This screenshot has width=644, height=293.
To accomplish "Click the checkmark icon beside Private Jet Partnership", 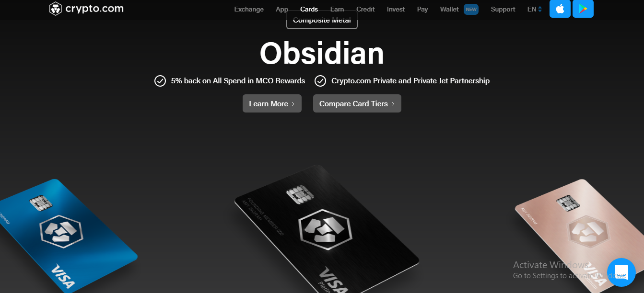I will [x=320, y=81].
